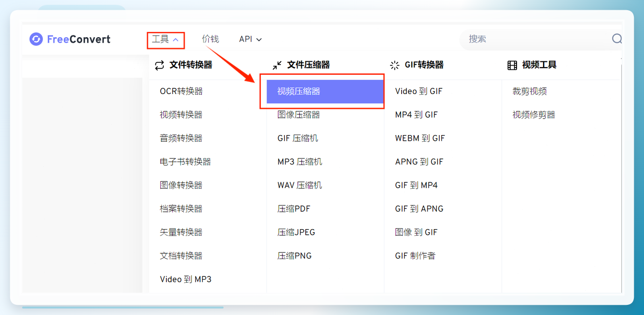This screenshot has height=315, width=644.
Task: Click the 文件转换器 arrows icon
Action: pos(159,66)
